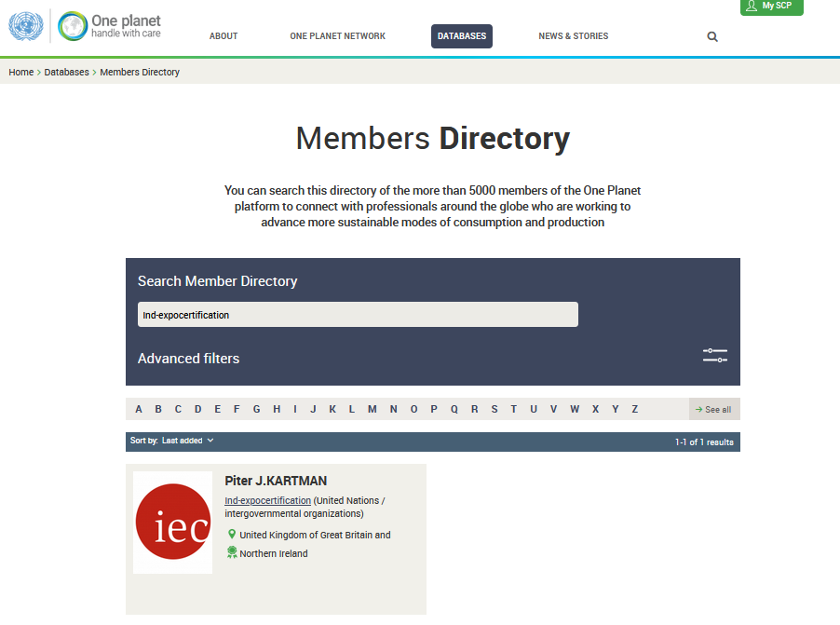
Task: Open the iec logo thumbnail
Action: point(172,523)
